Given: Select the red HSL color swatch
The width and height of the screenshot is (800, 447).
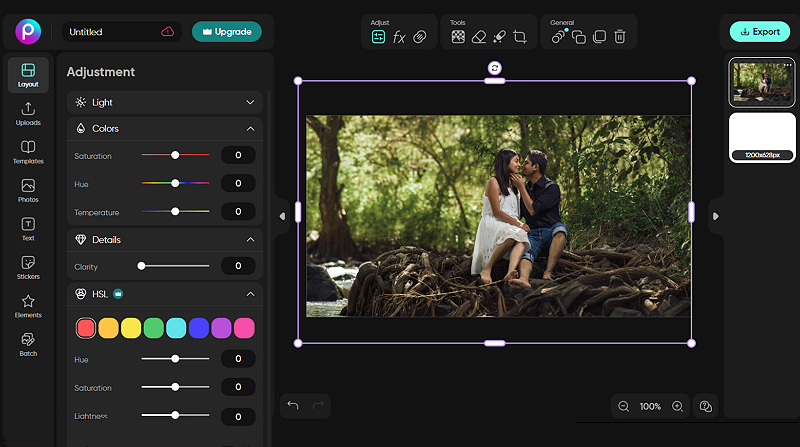Looking at the screenshot, I should point(86,328).
